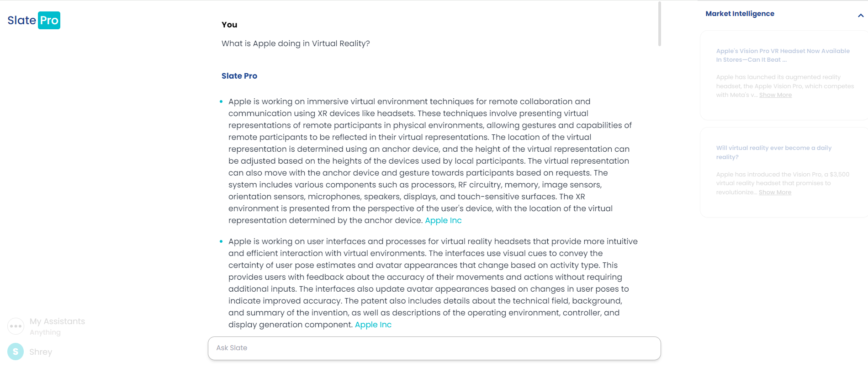Click the Shrey profile avatar

click(x=16, y=352)
